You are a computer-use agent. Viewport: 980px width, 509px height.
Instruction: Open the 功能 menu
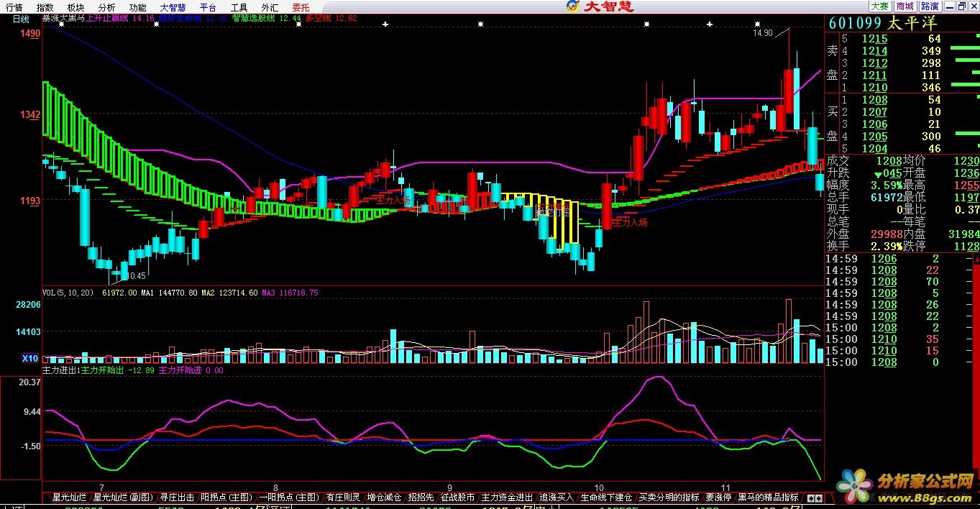click(x=138, y=6)
